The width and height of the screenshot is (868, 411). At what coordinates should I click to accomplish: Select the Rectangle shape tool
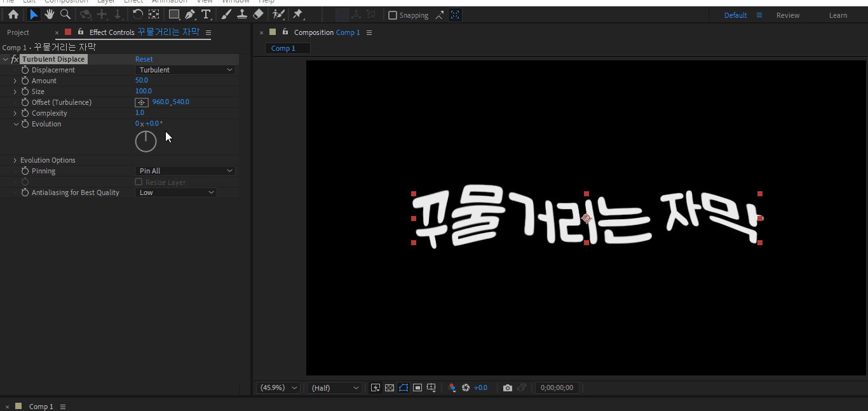[173, 14]
